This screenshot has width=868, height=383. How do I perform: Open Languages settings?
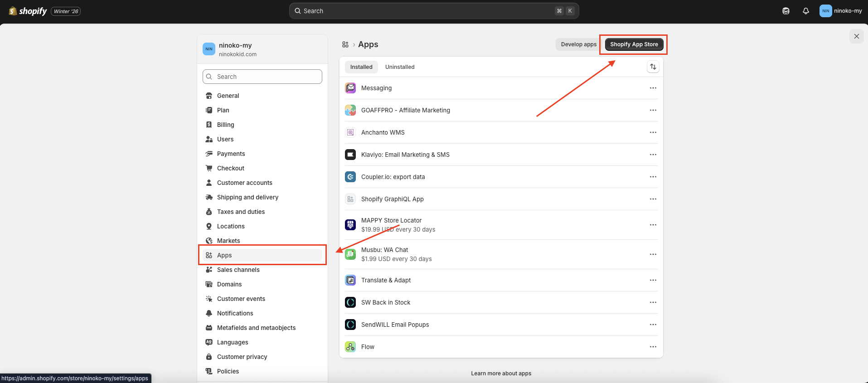point(262,342)
